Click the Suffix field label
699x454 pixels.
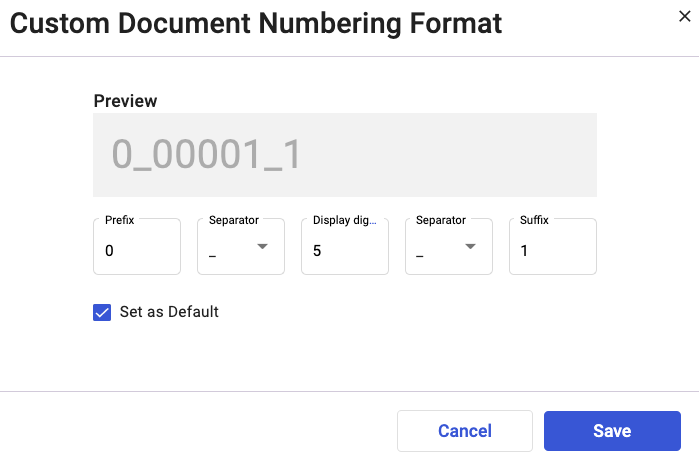(534, 220)
